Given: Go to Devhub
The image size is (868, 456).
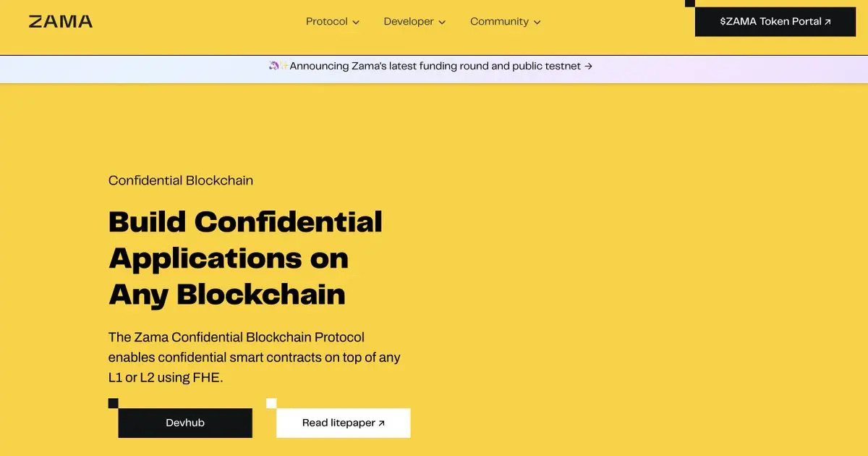Looking at the screenshot, I should pyautogui.click(x=185, y=423).
